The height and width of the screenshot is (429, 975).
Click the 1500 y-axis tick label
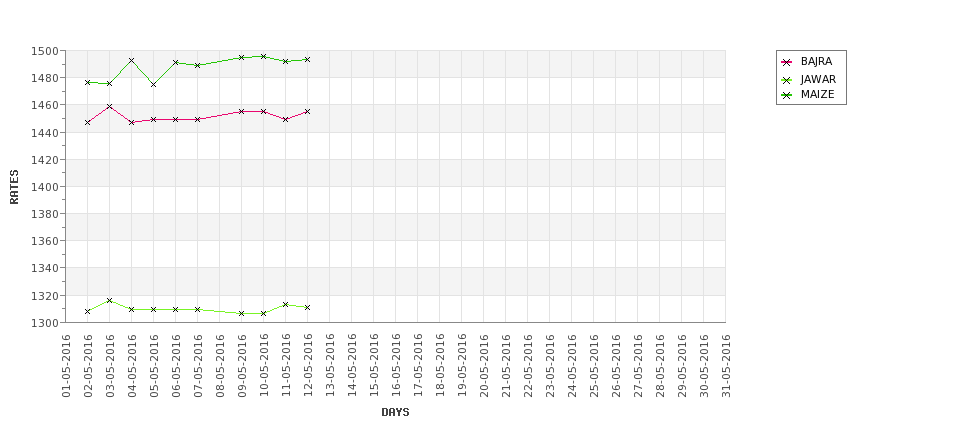45,51
